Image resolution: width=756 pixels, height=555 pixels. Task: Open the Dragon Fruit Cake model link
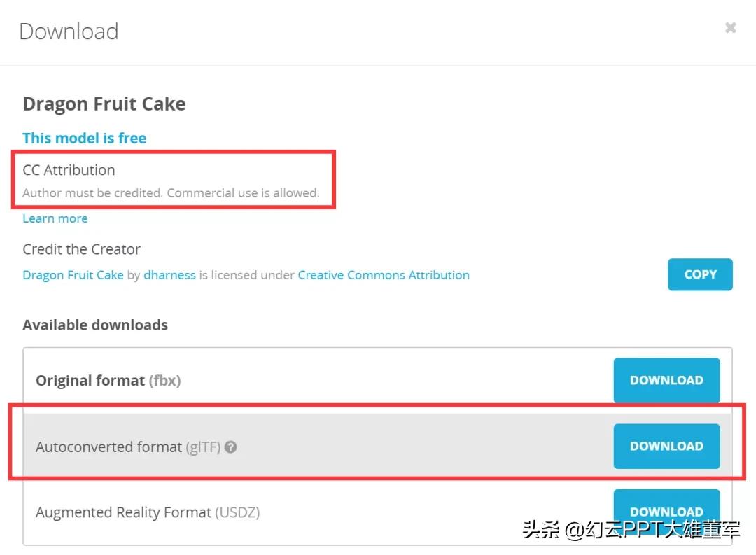point(73,274)
